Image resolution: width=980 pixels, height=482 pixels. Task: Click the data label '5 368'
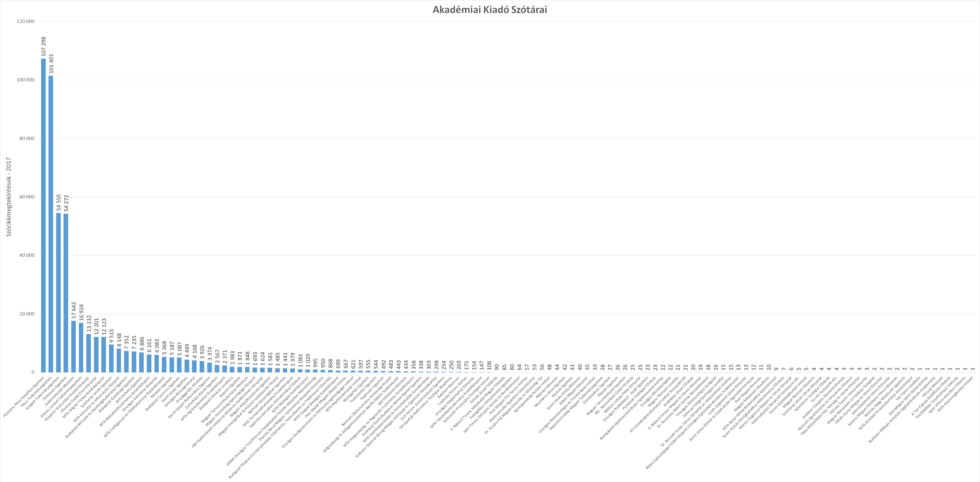pos(164,348)
